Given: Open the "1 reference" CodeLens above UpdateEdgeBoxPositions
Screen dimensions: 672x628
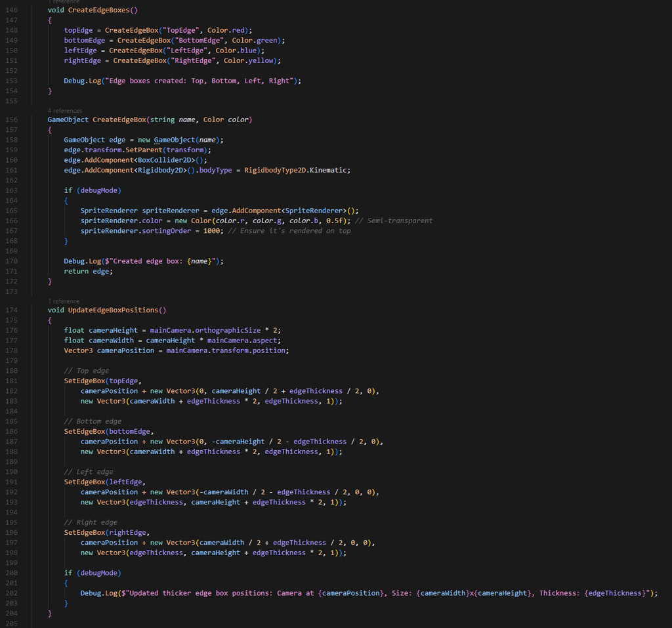Looking at the screenshot, I should [x=64, y=301].
